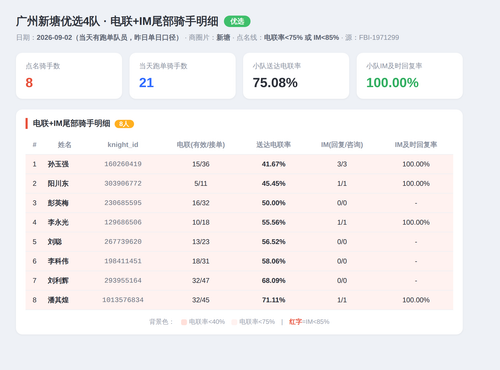
Task: Click the 71.11% call rate value
Action: (x=273, y=300)
